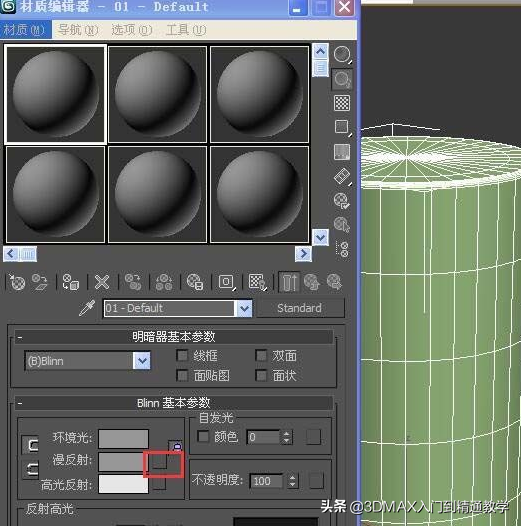Click the Reset Map X icon
This screenshot has height=526, width=521.
coord(102,282)
